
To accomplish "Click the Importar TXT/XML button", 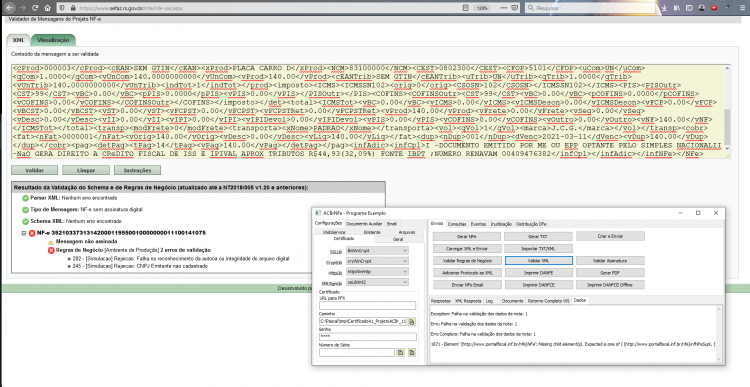I will [538, 249].
